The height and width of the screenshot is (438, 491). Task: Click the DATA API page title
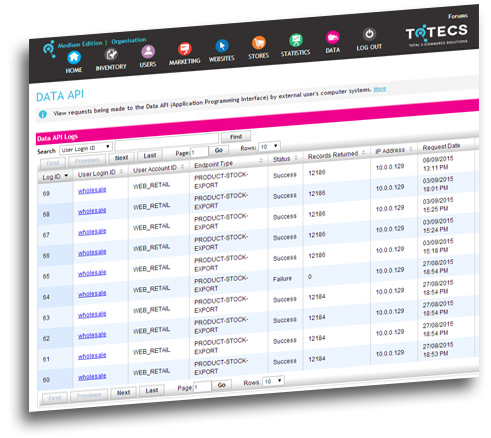point(60,96)
